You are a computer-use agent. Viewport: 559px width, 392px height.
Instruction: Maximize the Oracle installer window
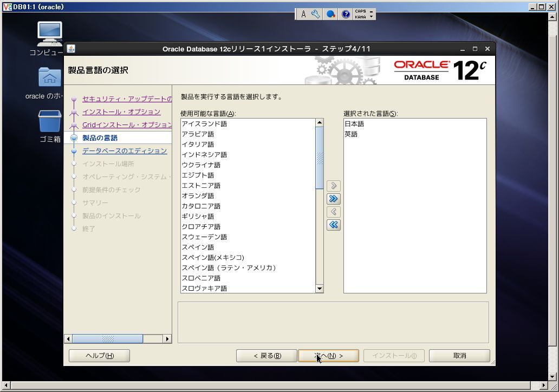[475, 49]
